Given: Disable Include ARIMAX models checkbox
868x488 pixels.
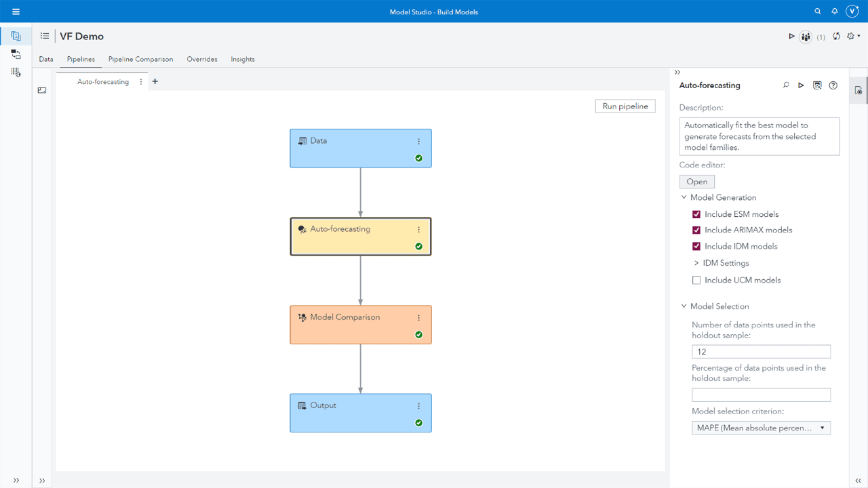Looking at the screenshot, I should [696, 230].
